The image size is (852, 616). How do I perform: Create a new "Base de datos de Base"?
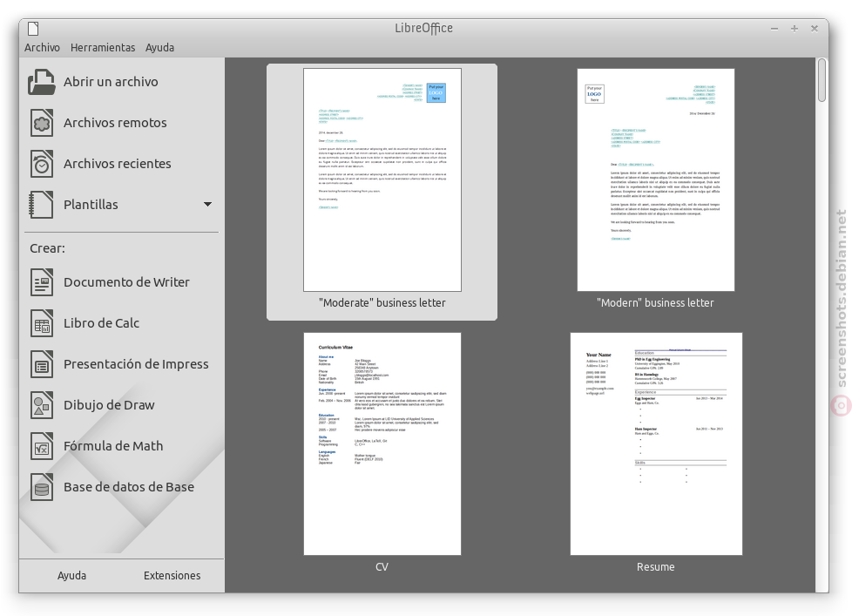[129, 487]
